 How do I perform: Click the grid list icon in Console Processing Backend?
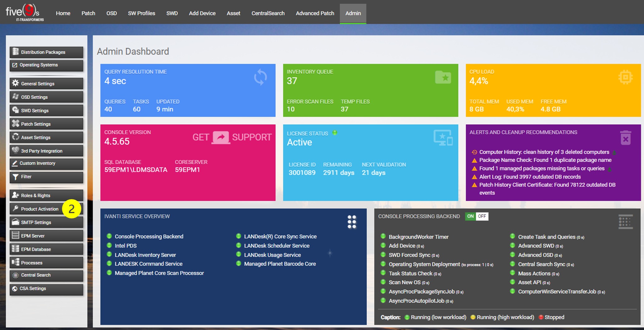[x=625, y=222]
